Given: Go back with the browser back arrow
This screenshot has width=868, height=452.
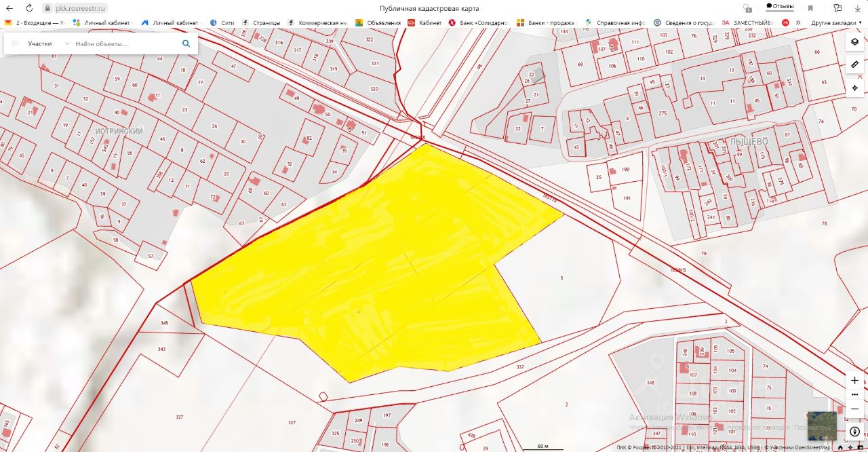Looking at the screenshot, I should 9,8.
